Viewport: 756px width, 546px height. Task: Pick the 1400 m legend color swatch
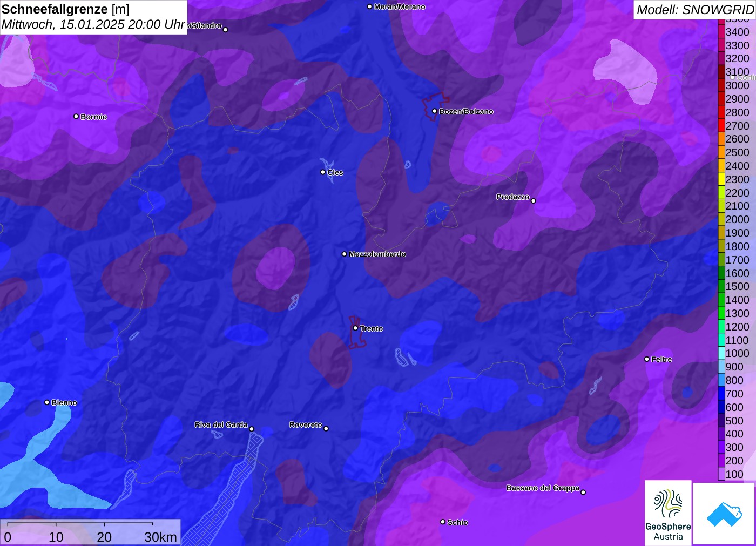coord(721,300)
